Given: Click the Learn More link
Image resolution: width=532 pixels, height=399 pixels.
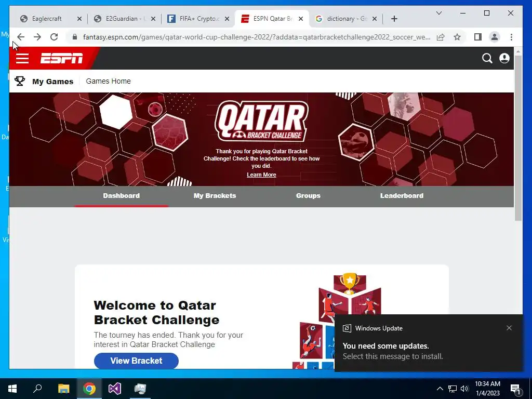Looking at the screenshot, I should [261, 175].
